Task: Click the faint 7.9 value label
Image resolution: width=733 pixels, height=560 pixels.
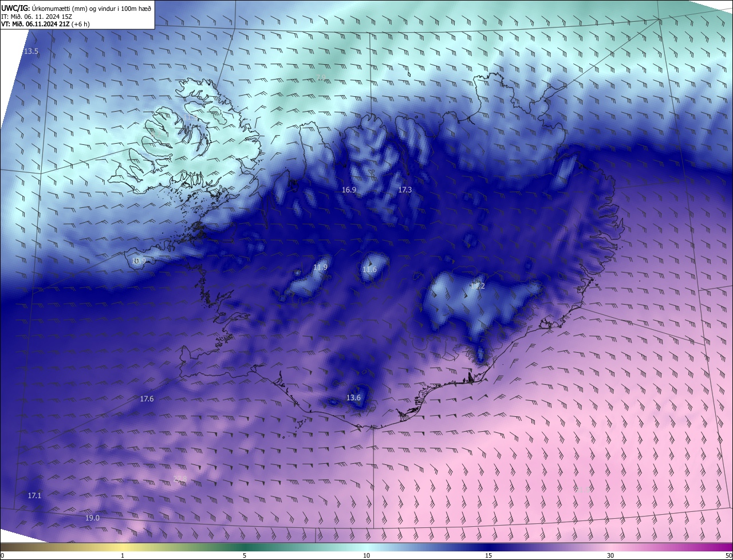Action: click(322, 77)
